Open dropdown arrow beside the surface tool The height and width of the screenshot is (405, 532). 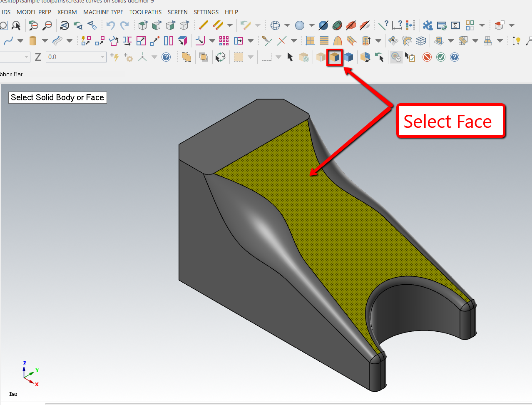(70, 41)
